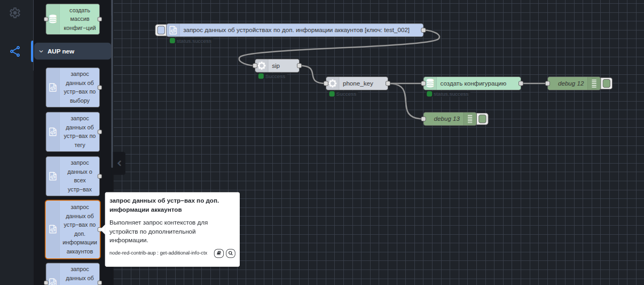Collapse the node palette with chevron handle
Viewport: 644px width, 285px height.
coord(120,163)
